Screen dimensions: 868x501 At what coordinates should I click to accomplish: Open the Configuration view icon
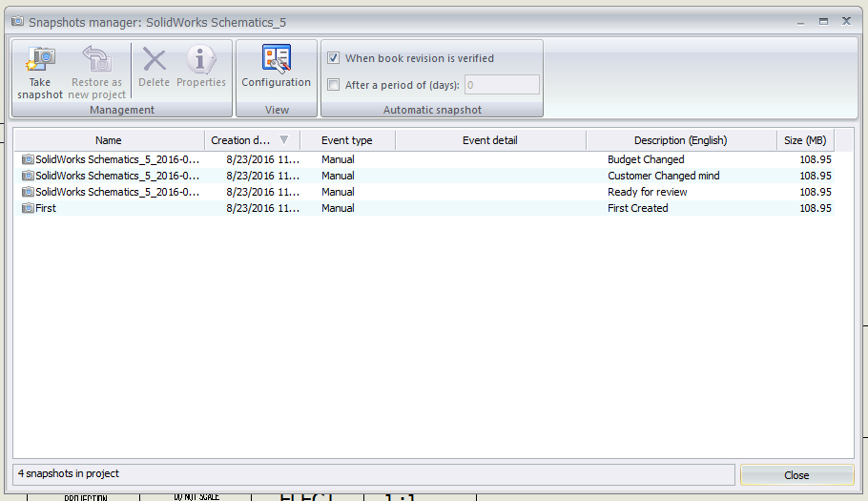click(x=277, y=58)
